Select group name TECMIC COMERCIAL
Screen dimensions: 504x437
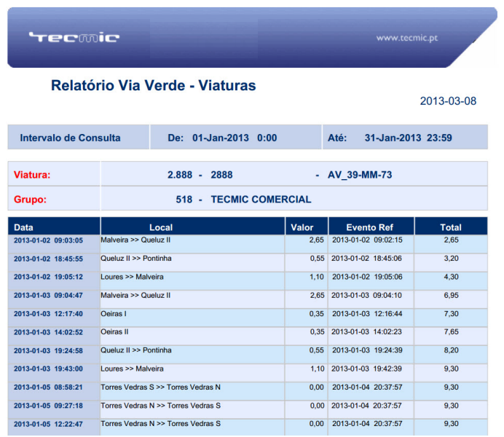[261, 200]
